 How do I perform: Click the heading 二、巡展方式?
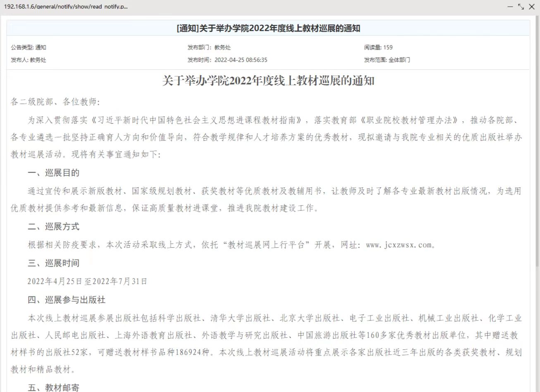coord(53,227)
